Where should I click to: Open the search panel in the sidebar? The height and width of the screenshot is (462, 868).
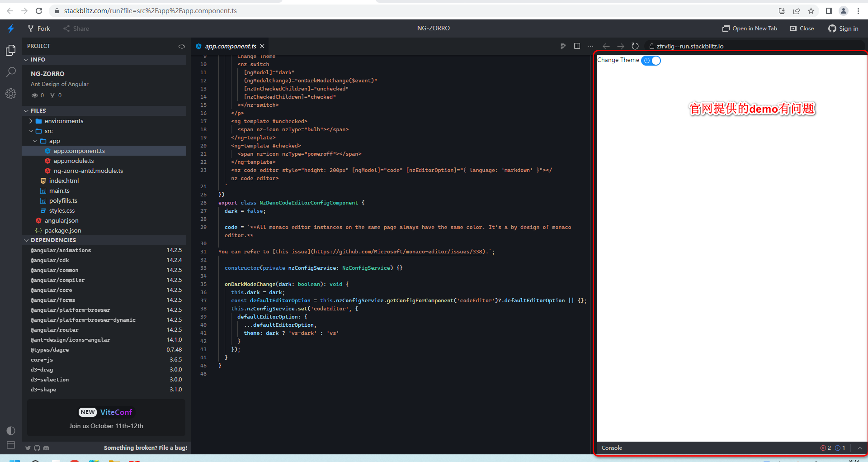click(x=11, y=72)
